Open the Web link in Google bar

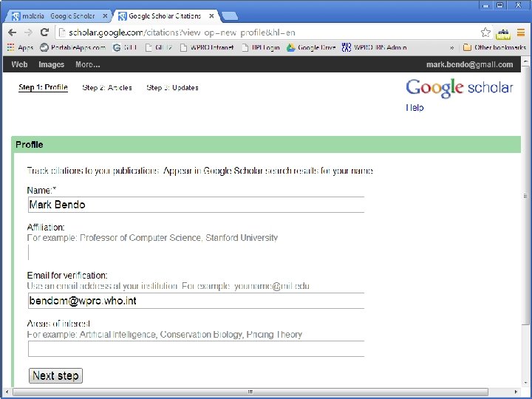pyautogui.click(x=19, y=64)
